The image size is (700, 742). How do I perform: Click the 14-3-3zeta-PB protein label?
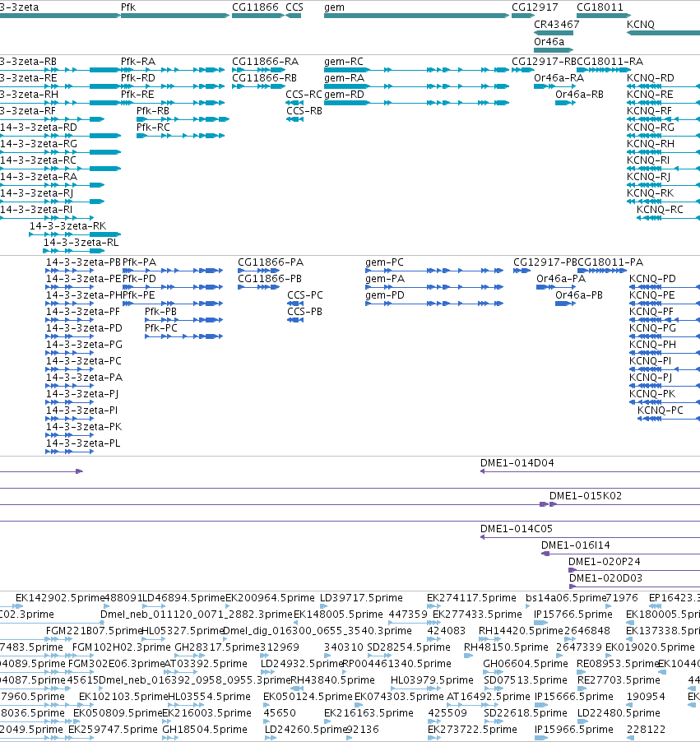83,262
